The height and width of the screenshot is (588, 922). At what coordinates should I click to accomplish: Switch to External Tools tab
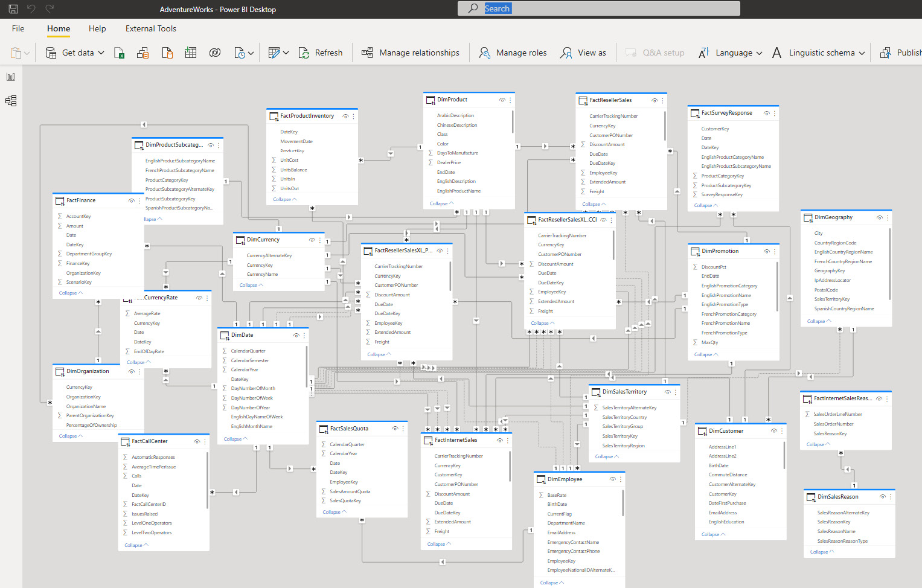150,28
